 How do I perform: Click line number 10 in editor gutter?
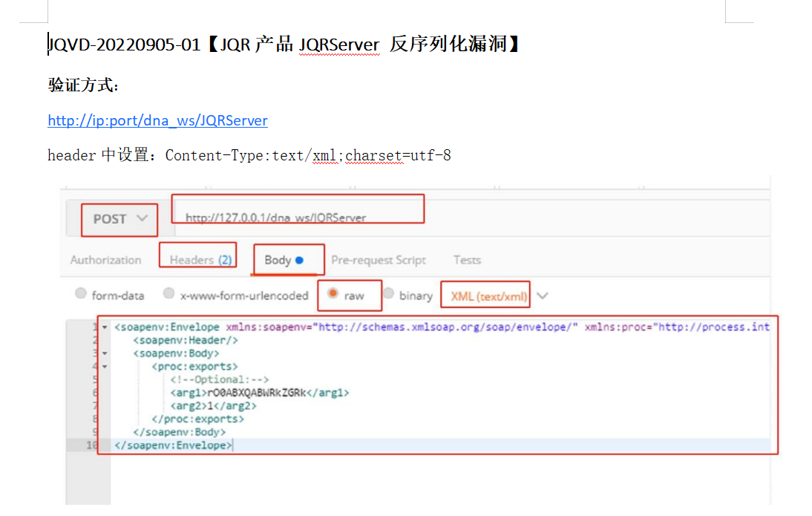pyautogui.click(x=91, y=445)
